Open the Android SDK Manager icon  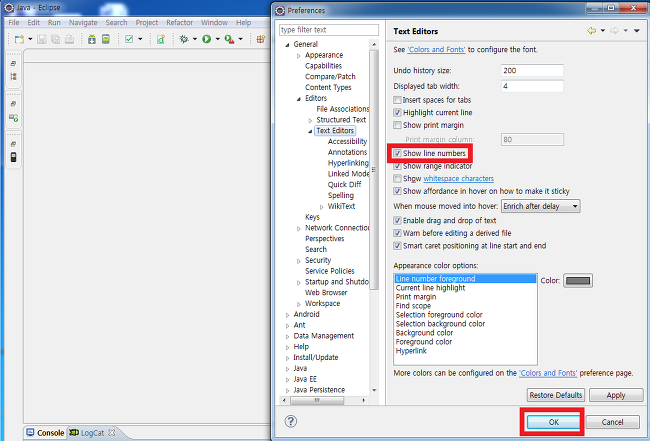(92, 39)
